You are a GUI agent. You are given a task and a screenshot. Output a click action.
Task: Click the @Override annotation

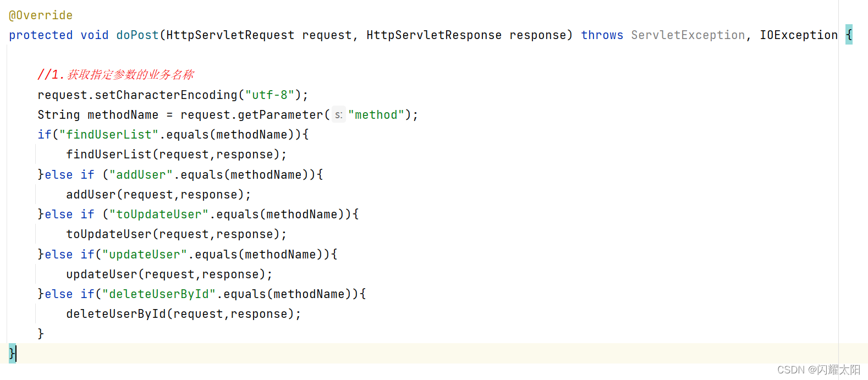coord(41,15)
